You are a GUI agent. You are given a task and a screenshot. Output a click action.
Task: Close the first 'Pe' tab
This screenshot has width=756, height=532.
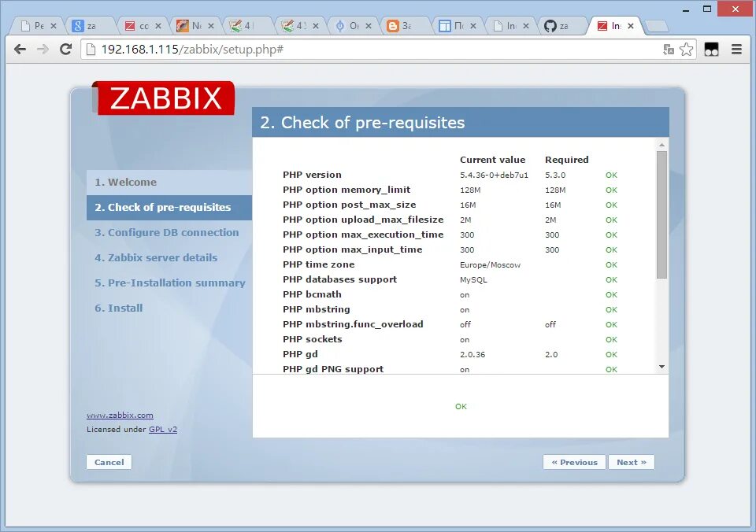pos(54,26)
